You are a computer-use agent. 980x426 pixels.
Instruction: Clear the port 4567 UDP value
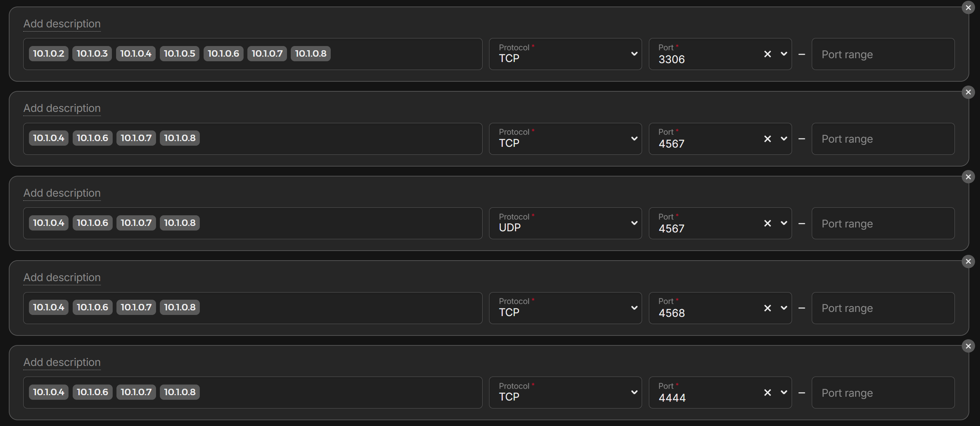coord(768,223)
